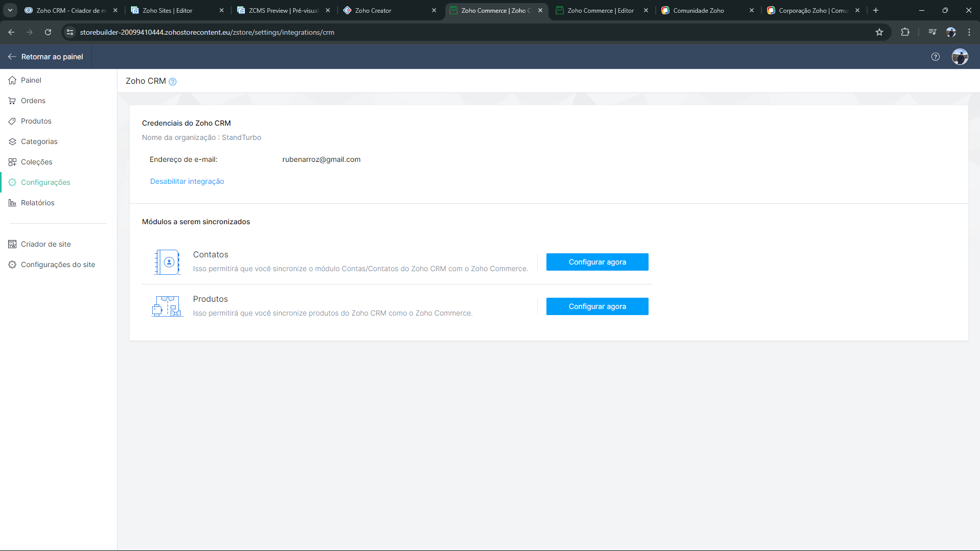
Task: Switch to Zoho Creator browser tab
Action: click(x=389, y=10)
